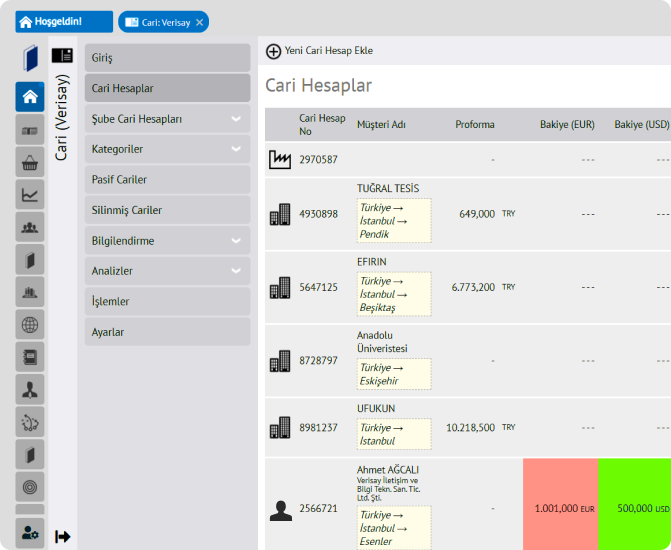Click the plus icon for new account
The width and height of the screenshot is (671, 550).
pyautogui.click(x=273, y=51)
